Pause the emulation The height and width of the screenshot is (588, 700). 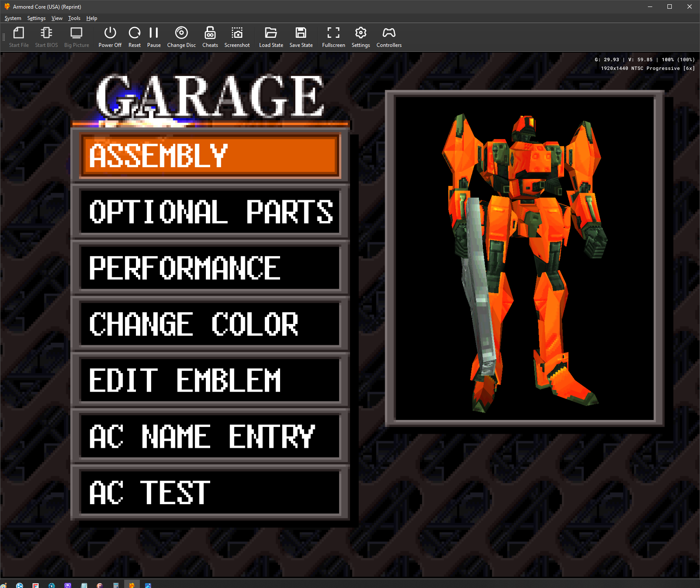tap(154, 37)
